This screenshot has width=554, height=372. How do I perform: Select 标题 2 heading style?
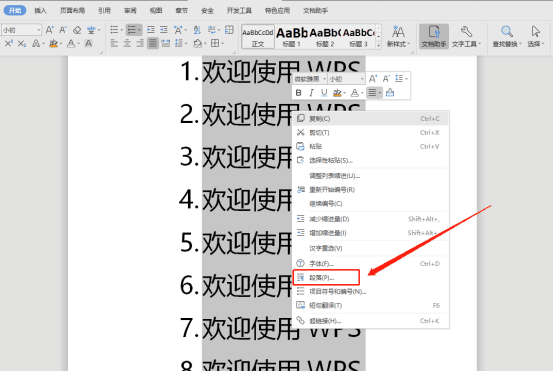pyautogui.click(x=325, y=36)
